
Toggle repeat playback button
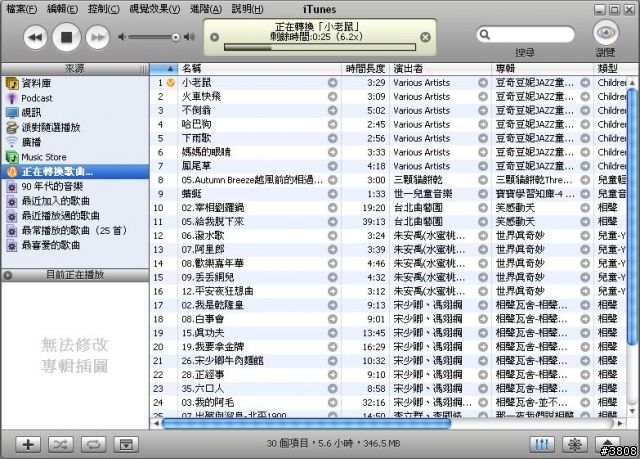93,444
